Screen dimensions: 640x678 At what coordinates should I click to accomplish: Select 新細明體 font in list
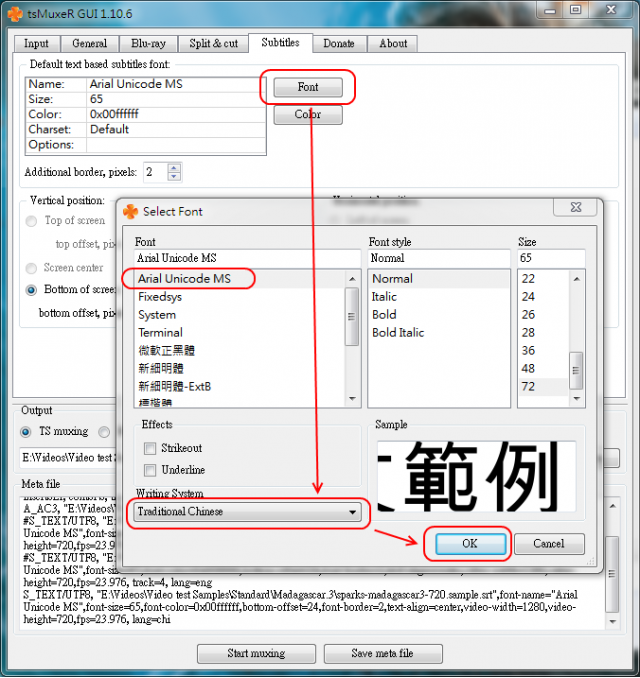click(240, 369)
